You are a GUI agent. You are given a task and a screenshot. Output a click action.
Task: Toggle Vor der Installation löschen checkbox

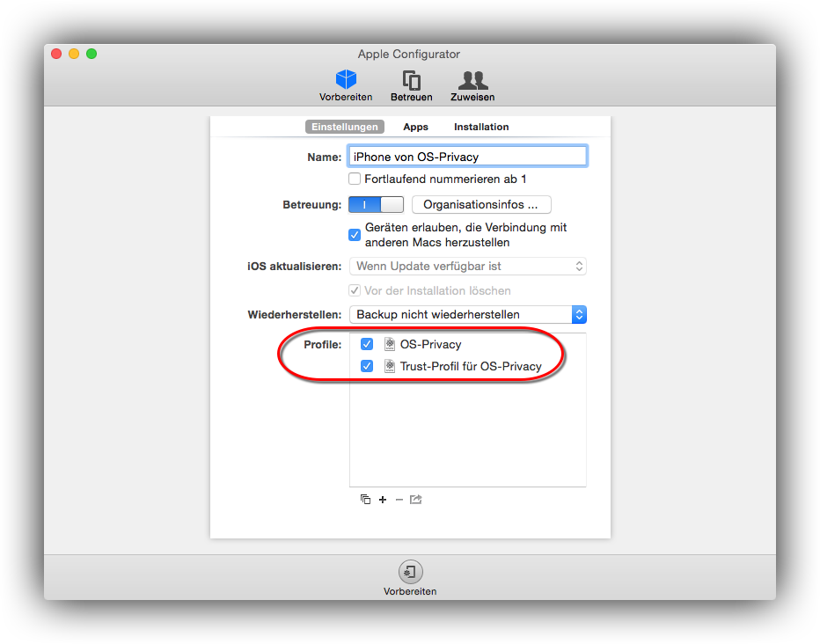[x=355, y=290]
